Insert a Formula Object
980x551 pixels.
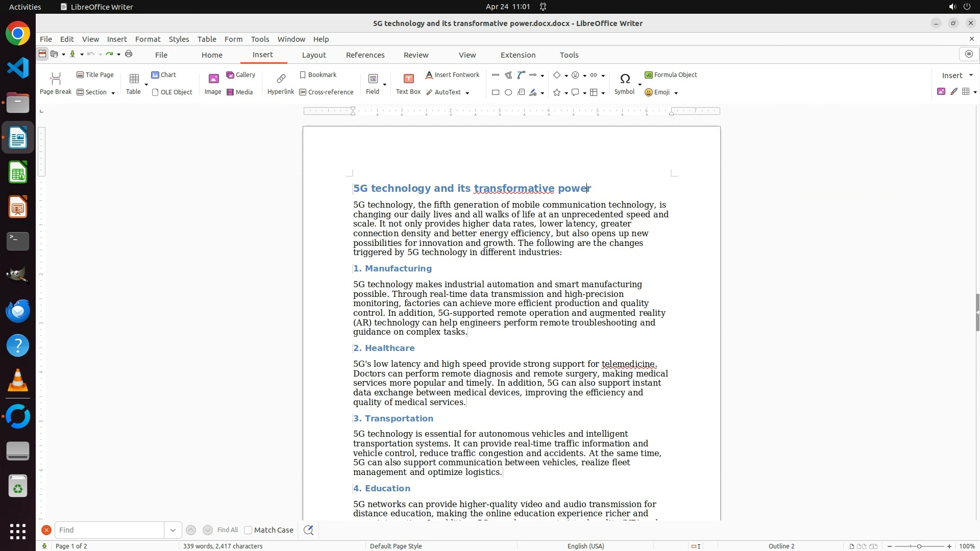point(671,75)
